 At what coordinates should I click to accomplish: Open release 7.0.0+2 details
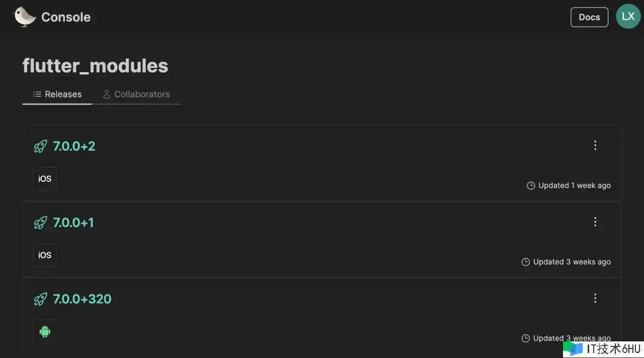[74, 147]
